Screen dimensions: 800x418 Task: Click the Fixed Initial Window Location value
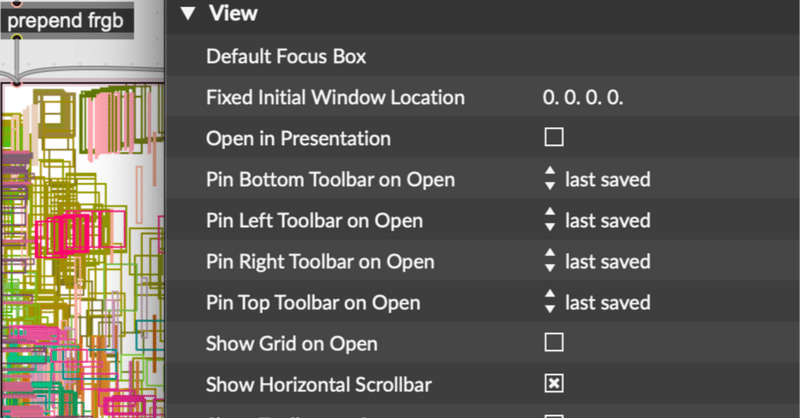point(584,98)
